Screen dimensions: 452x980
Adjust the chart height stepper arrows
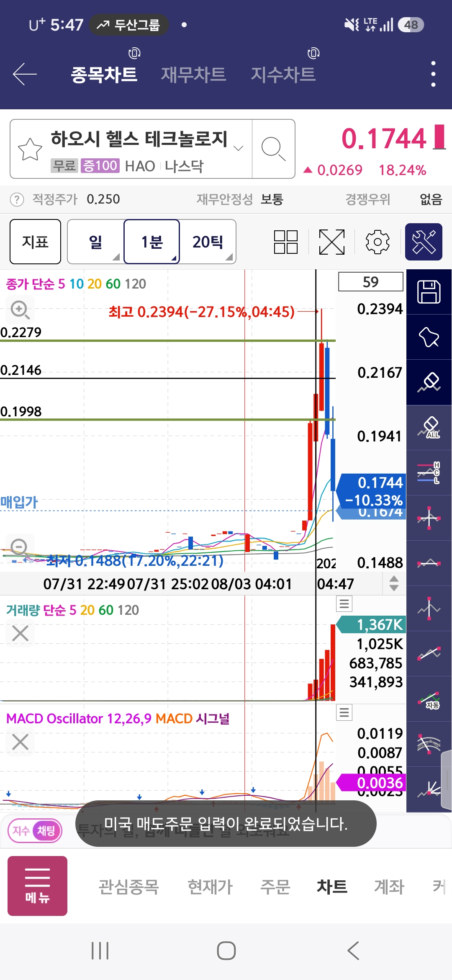[x=394, y=583]
